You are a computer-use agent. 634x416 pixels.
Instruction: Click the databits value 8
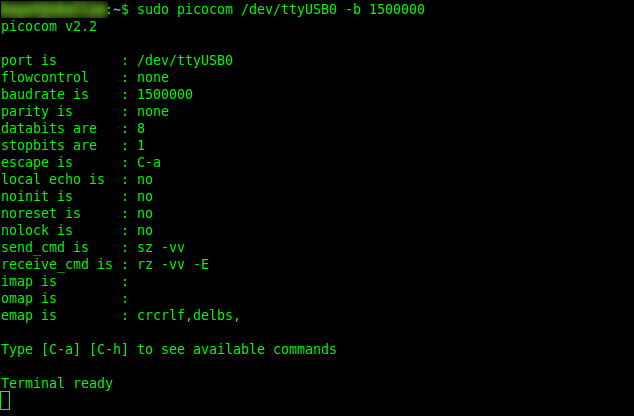(141, 128)
